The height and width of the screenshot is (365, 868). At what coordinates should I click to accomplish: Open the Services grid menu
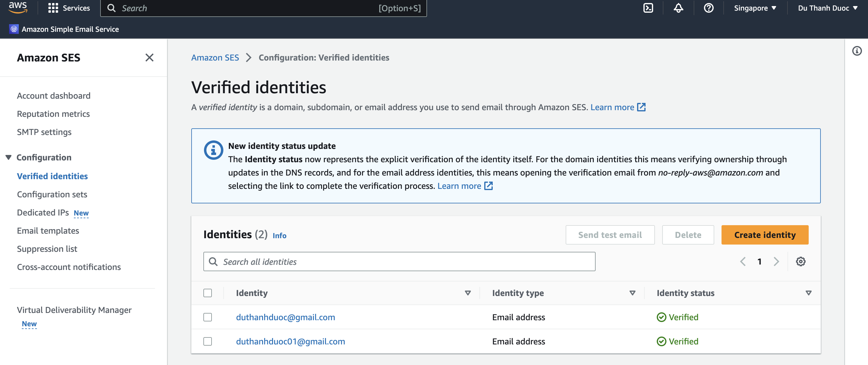tap(69, 8)
